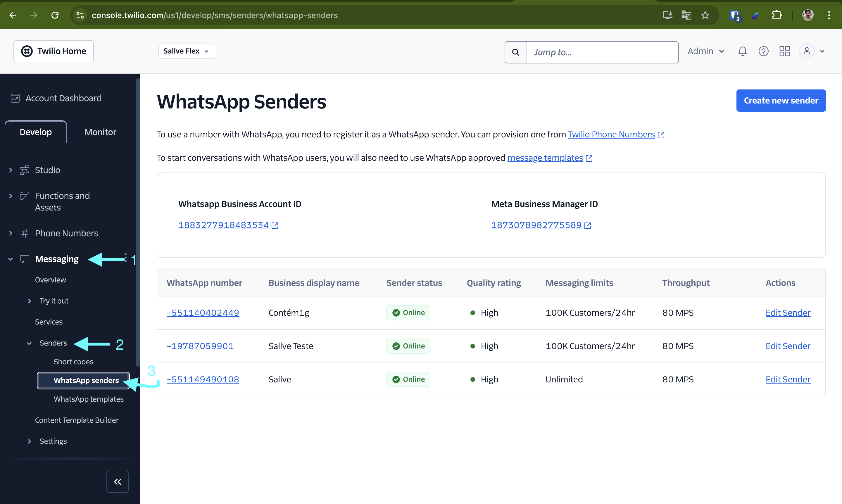Screen dimensions: 842x504
Task: Open the products grid icon
Action: (x=785, y=51)
